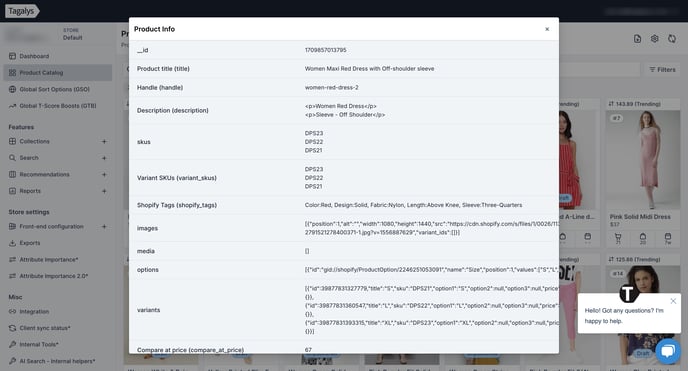Open Front-end configuration settings
The image size is (688, 371).
coord(51,227)
